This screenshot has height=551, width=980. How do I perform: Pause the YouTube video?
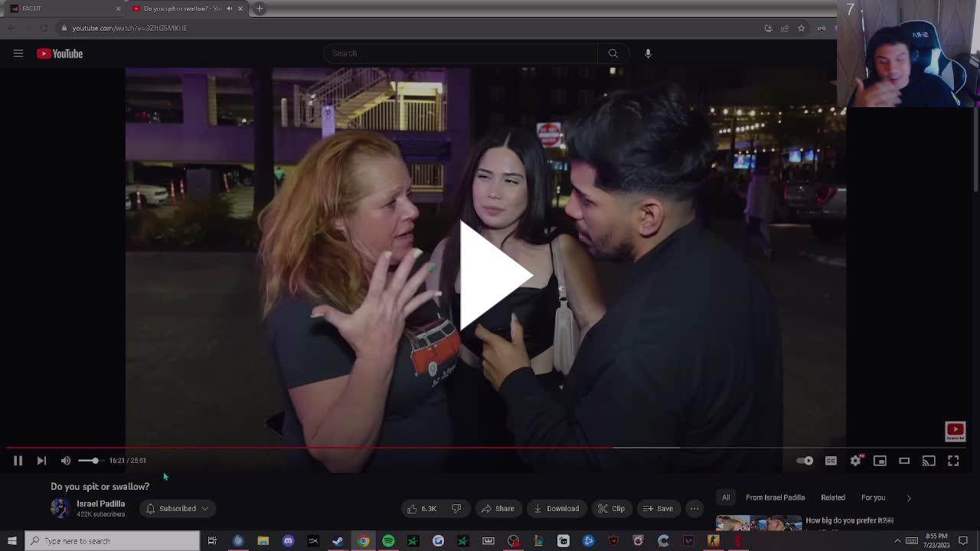[x=18, y=461]
